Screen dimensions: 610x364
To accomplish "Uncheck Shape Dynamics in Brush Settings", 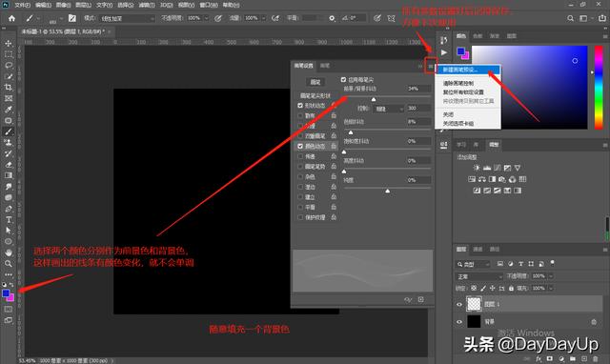I will [x=300, y=106].
